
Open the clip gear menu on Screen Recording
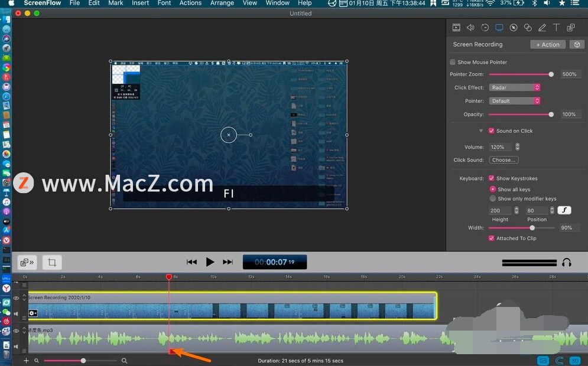coord(33,313)
